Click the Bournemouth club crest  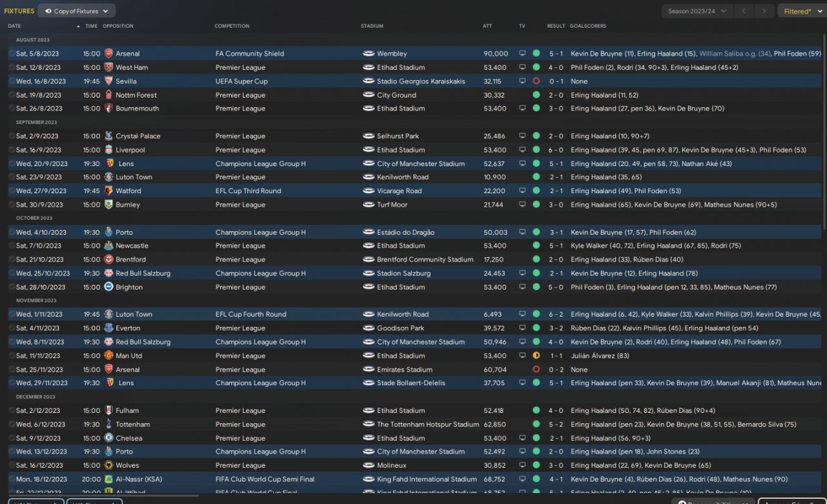point(109,109)
